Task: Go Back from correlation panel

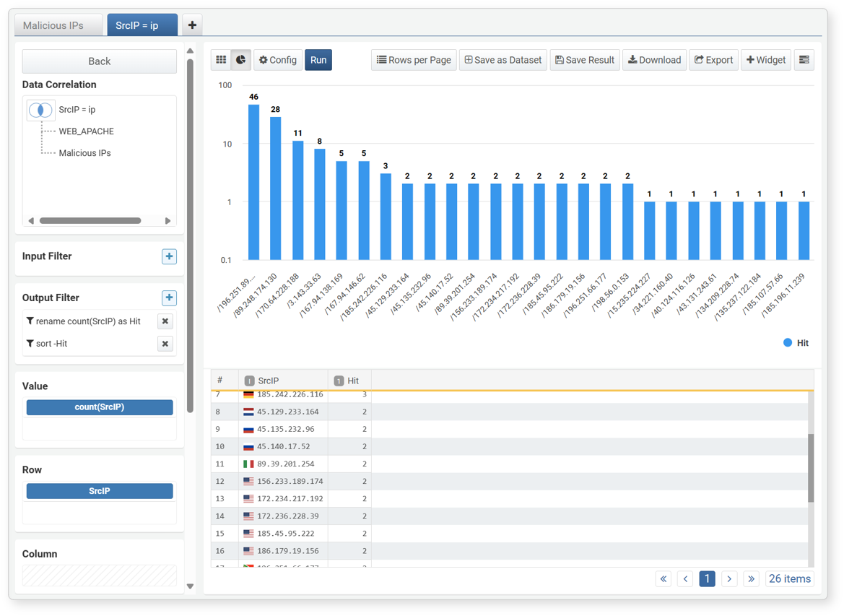Action: [99, 61]
